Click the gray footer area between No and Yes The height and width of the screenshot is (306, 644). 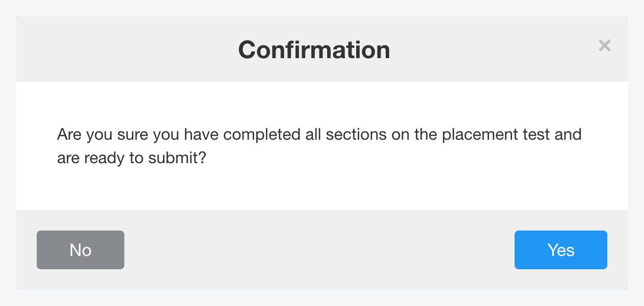coord(319,250)
